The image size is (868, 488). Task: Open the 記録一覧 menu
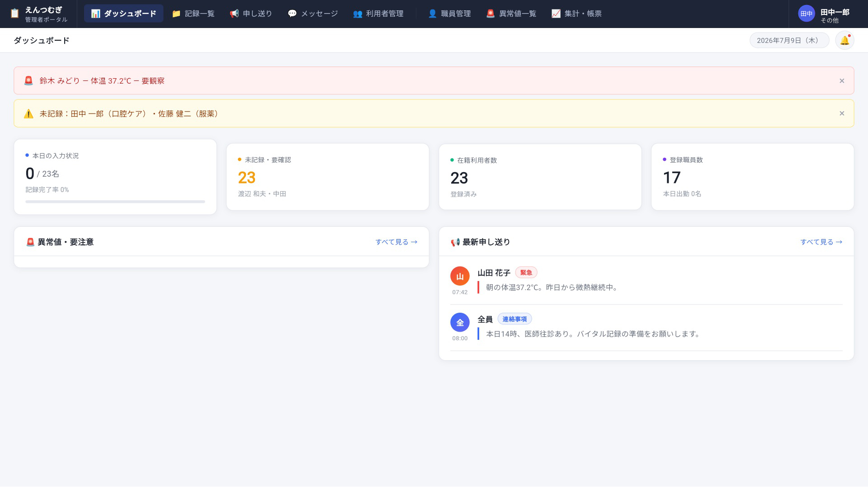point(193,14)
